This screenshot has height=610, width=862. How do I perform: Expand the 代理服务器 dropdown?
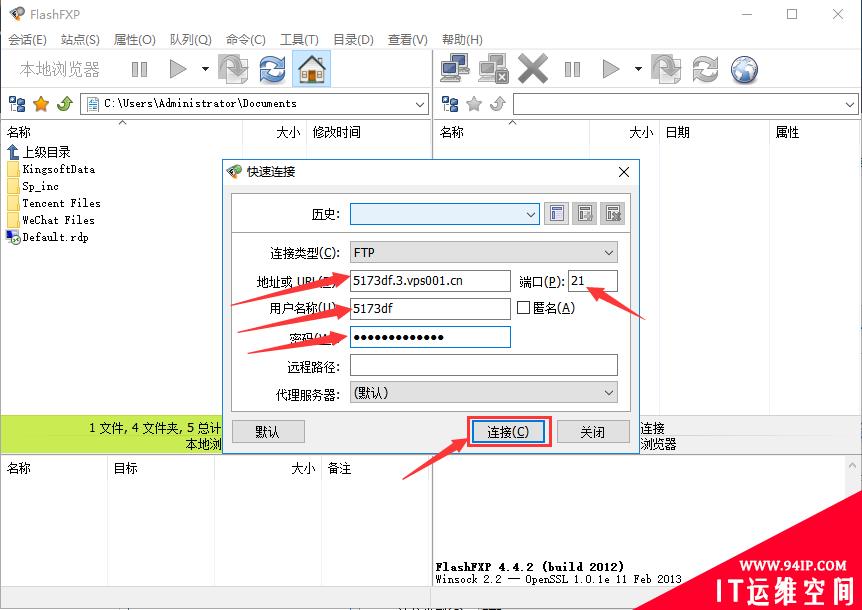[x=609, y=393]
